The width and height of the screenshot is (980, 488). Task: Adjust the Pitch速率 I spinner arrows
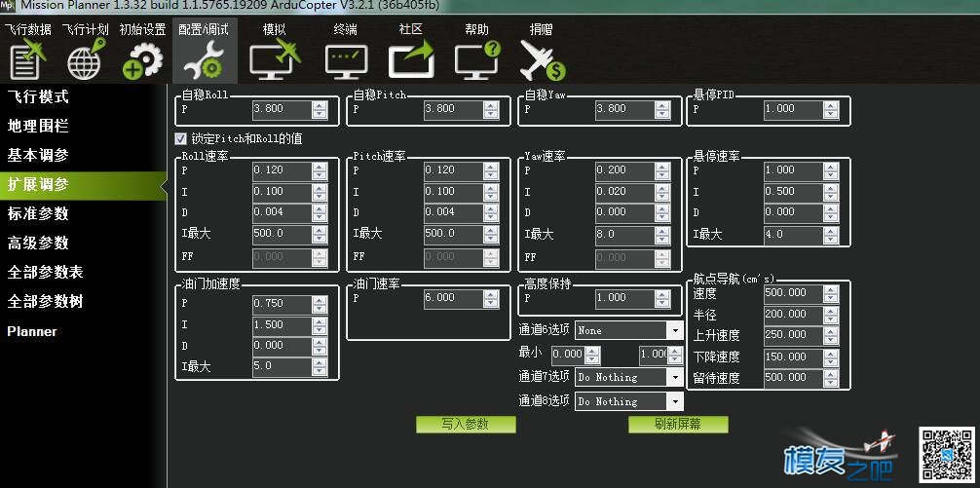click(491, 193)
